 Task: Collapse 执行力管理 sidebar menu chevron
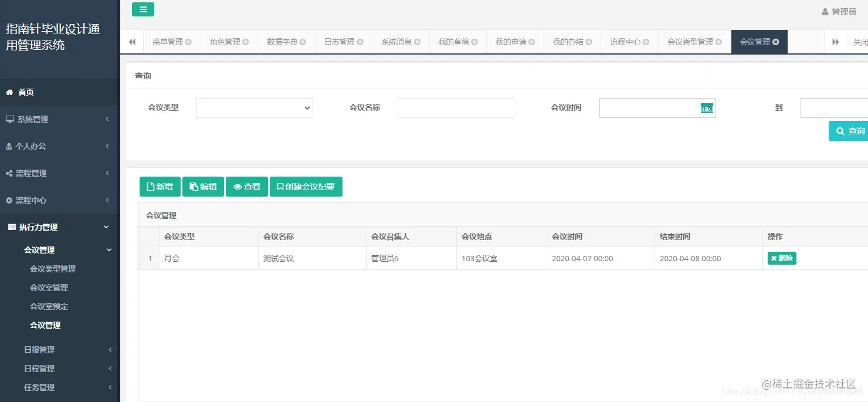(106, 227)
